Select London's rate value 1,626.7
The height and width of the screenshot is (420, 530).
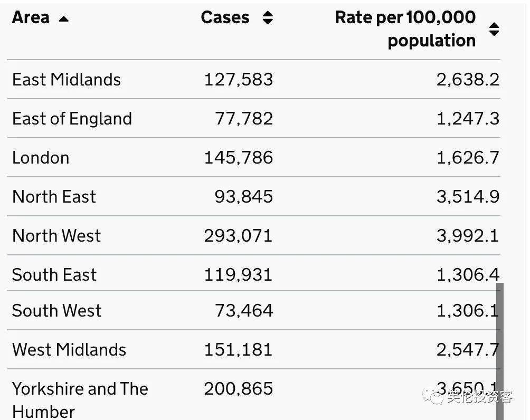click(x=467, y=158)
